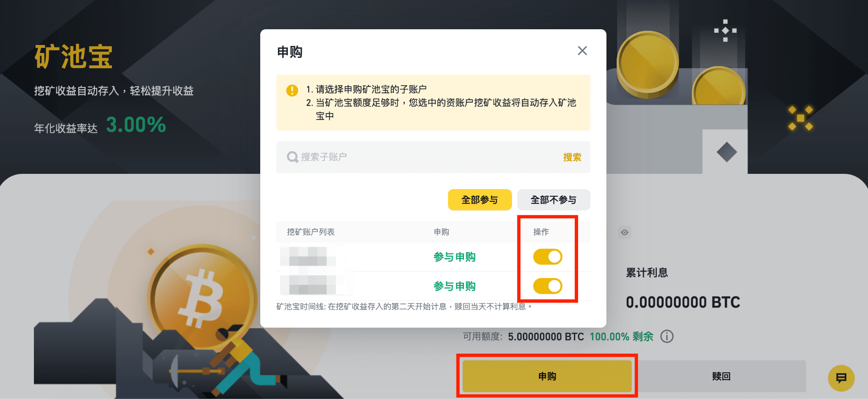Click the first blurred sub-account name
The image size is (868, 399).
click(308, 257)
